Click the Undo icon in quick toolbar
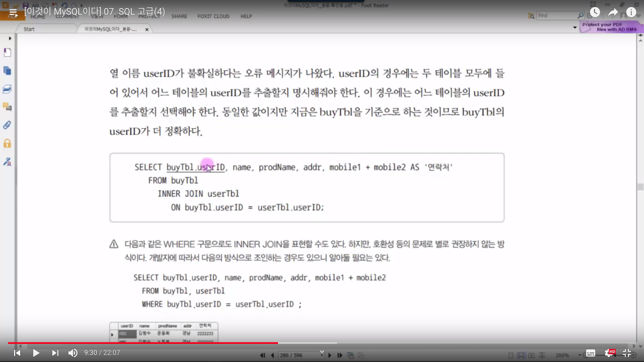 [64, 5]
